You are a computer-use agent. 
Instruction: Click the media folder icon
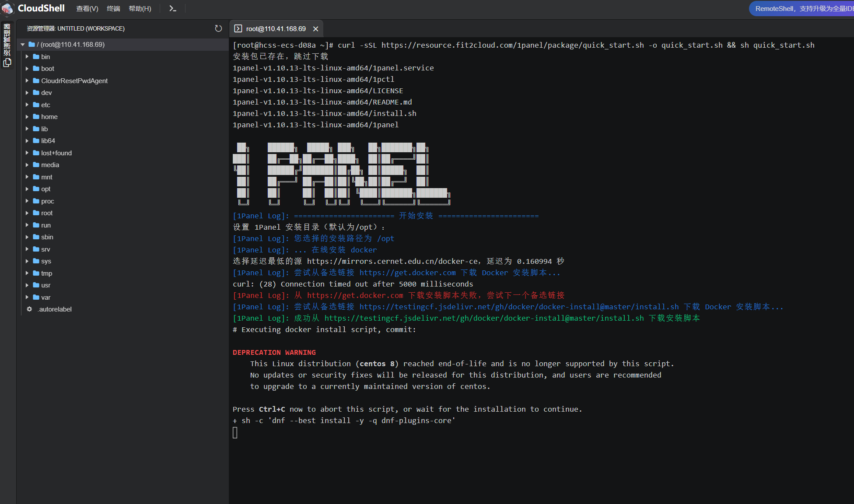(x=36, y=165)
